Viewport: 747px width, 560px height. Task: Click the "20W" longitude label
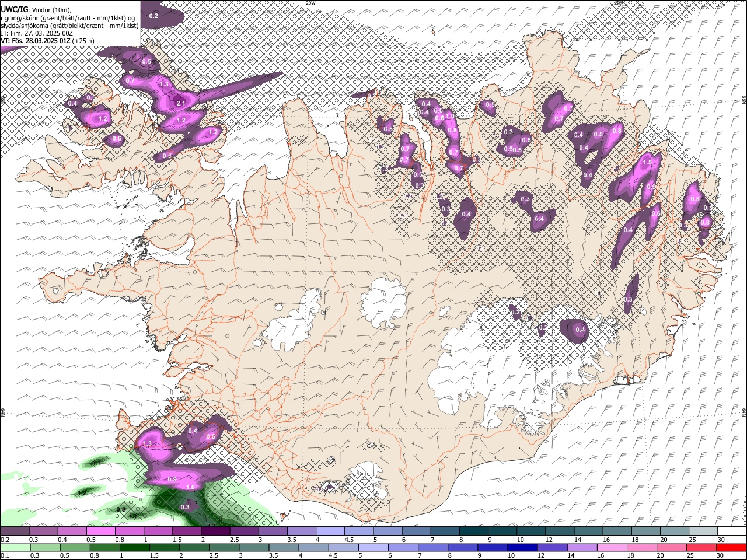(310, 3)
